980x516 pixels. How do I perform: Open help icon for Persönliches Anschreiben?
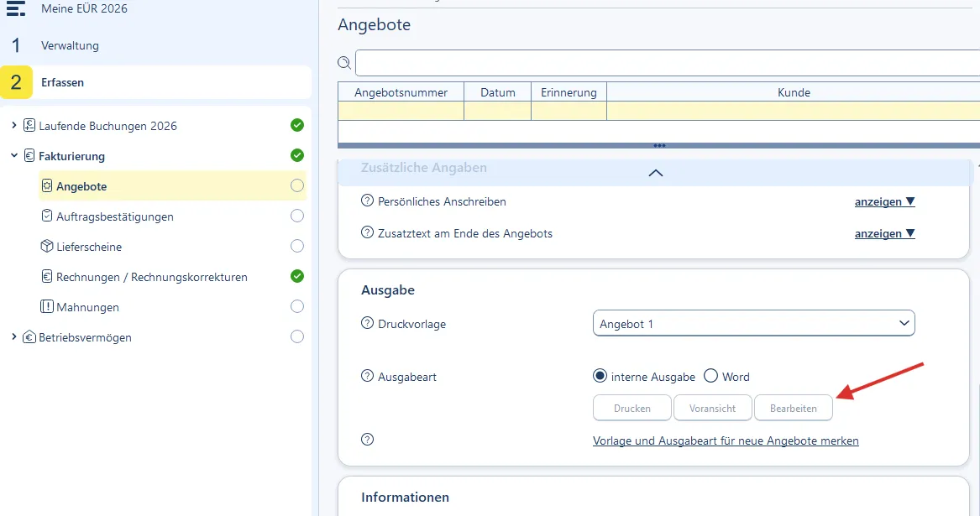click(x=368, y=201)
